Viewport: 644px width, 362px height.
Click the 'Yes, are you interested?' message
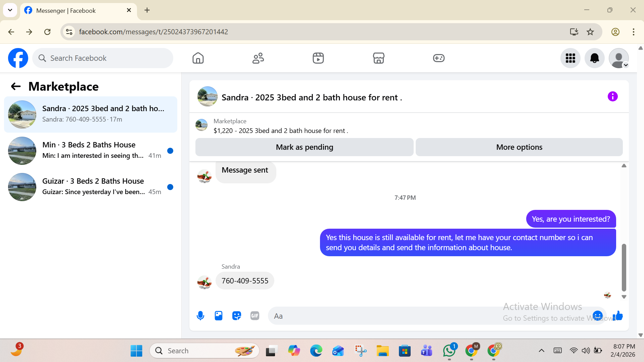point(571,219)
